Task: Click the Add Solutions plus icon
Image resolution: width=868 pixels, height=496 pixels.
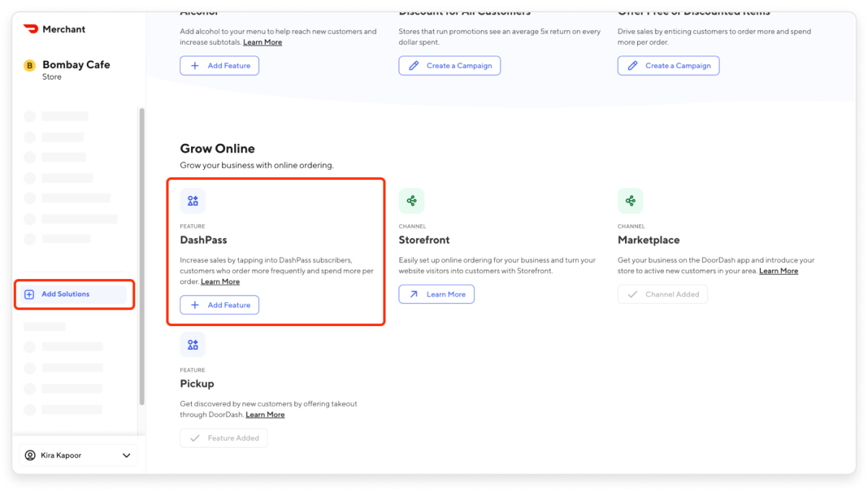Action: tap(30, 294)
